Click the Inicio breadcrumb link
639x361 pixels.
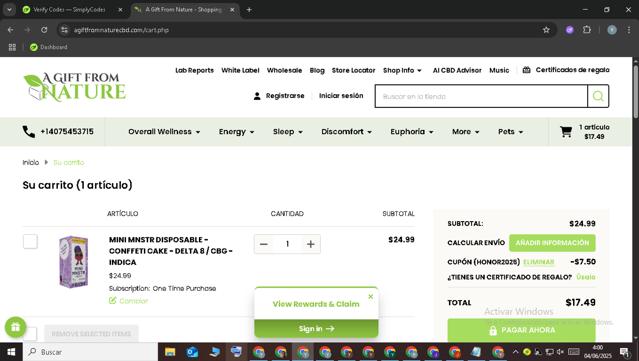[x=31, y=163]
